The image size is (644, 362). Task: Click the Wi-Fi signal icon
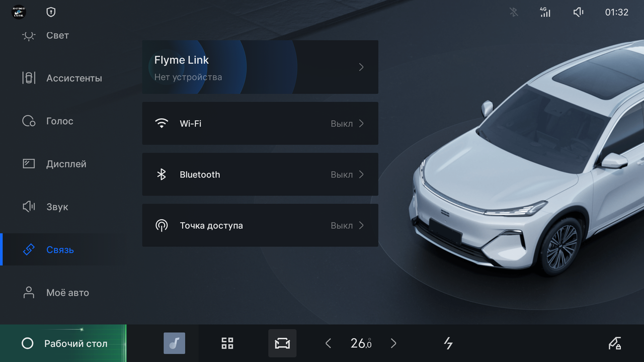point(162,123)
